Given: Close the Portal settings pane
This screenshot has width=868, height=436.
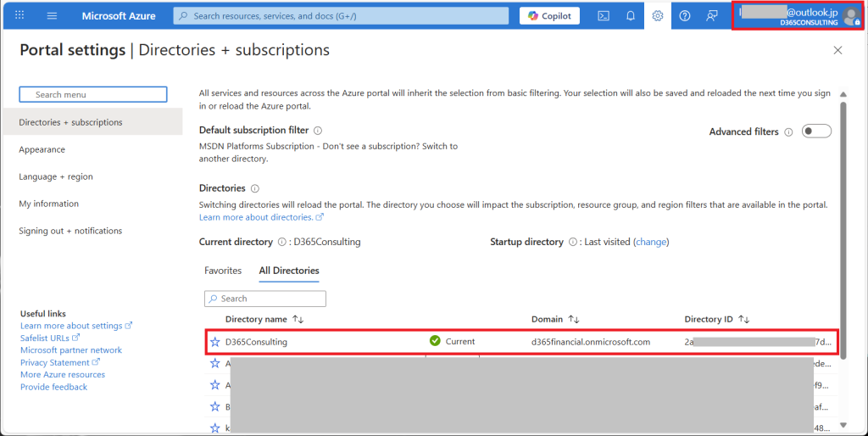Looking at the screenshot, I should (837, 51).
